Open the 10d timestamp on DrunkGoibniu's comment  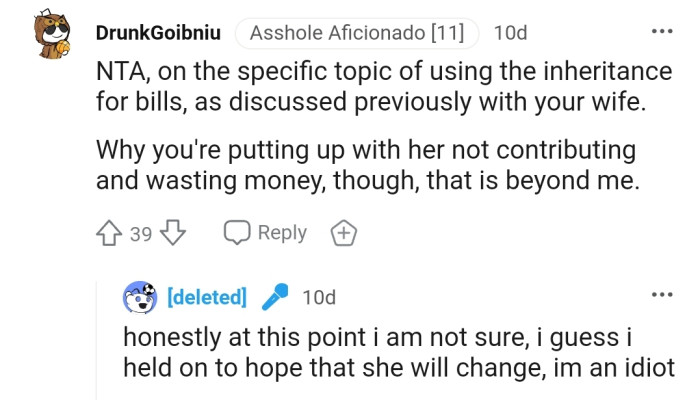[x=511, y=33]
